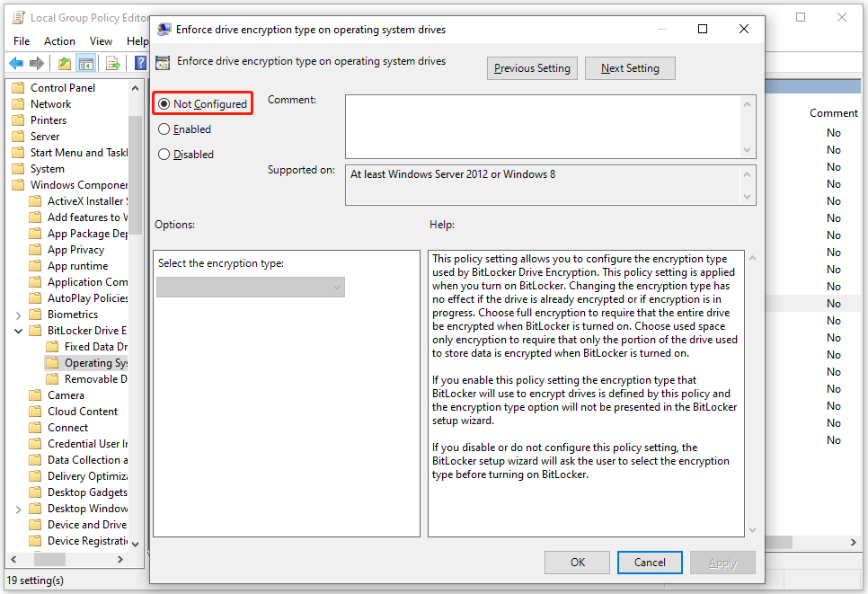Click OK to confirm the policy

click(x=578, y=563)
